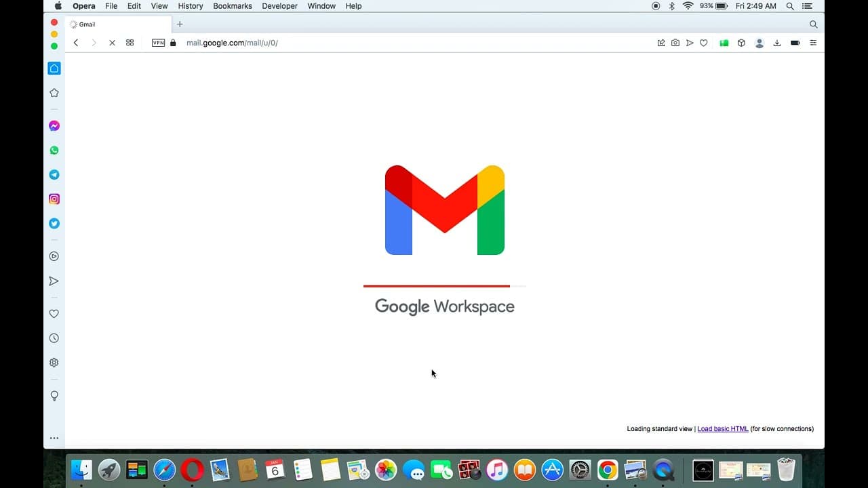Open the Bookmarks menu

233,6
